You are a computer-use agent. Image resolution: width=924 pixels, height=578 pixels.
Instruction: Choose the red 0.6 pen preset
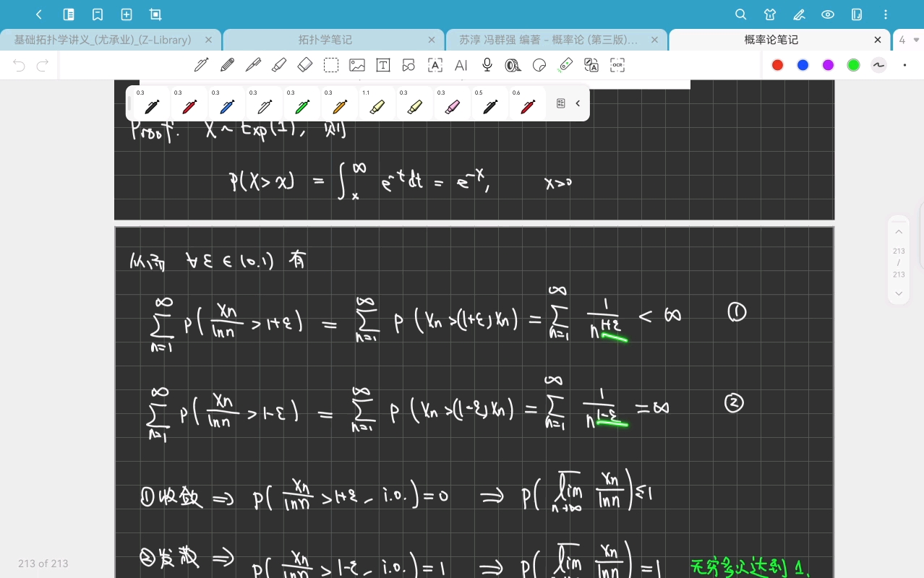[528, 103]
